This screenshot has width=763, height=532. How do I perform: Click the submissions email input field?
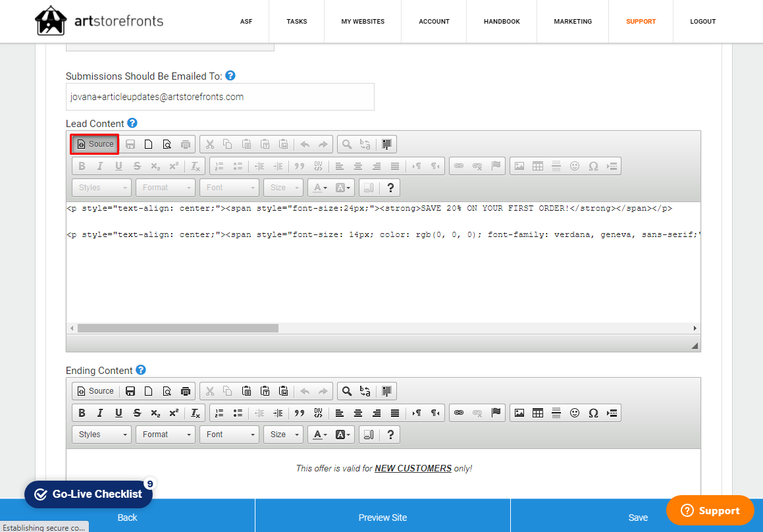pyautogui.click(x=220, y=97)
